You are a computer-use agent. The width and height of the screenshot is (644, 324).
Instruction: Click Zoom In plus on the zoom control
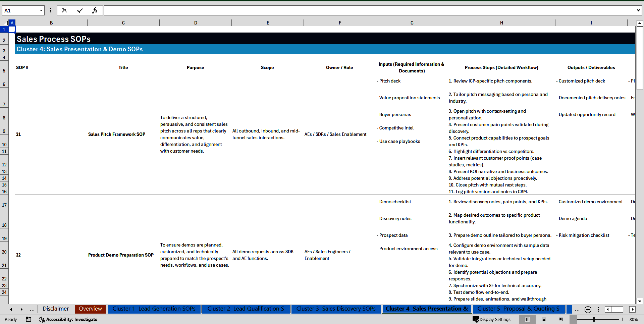[622, 319]
